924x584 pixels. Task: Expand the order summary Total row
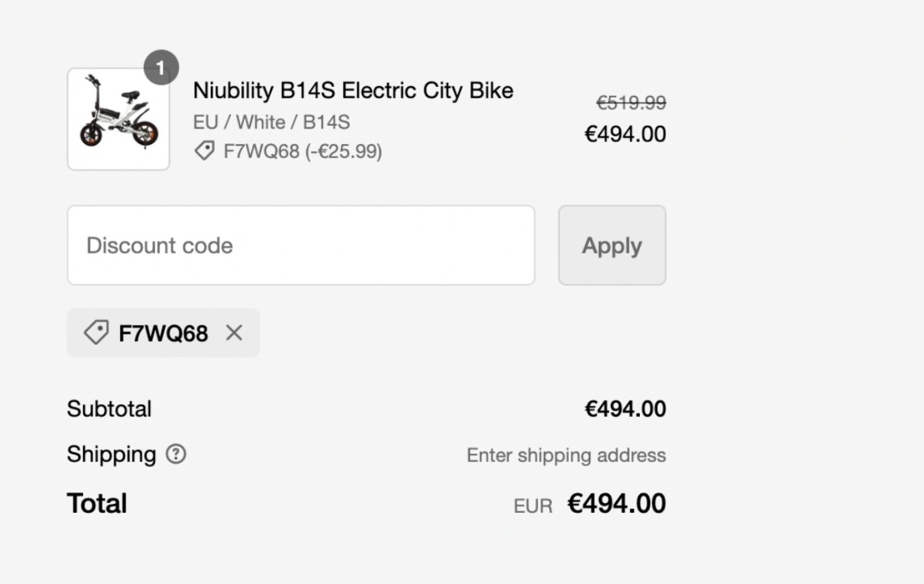[97, 503]
